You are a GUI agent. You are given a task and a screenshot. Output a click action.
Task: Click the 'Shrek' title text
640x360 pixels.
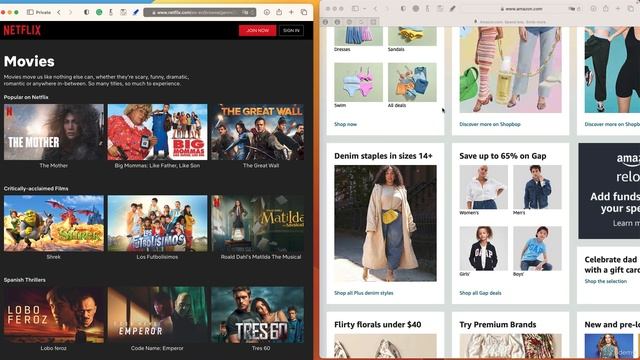pos(53,257)
